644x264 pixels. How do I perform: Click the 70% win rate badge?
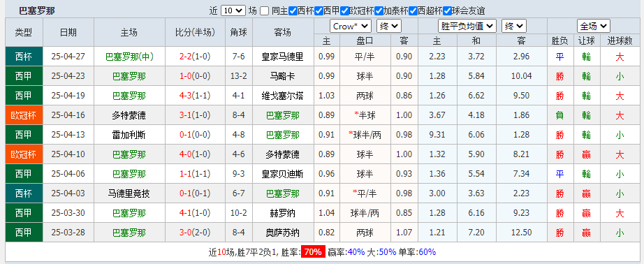coord(313,251)
